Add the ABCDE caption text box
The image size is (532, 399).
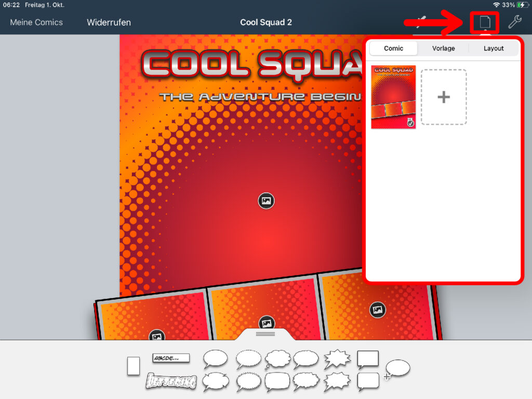(171, 358)
